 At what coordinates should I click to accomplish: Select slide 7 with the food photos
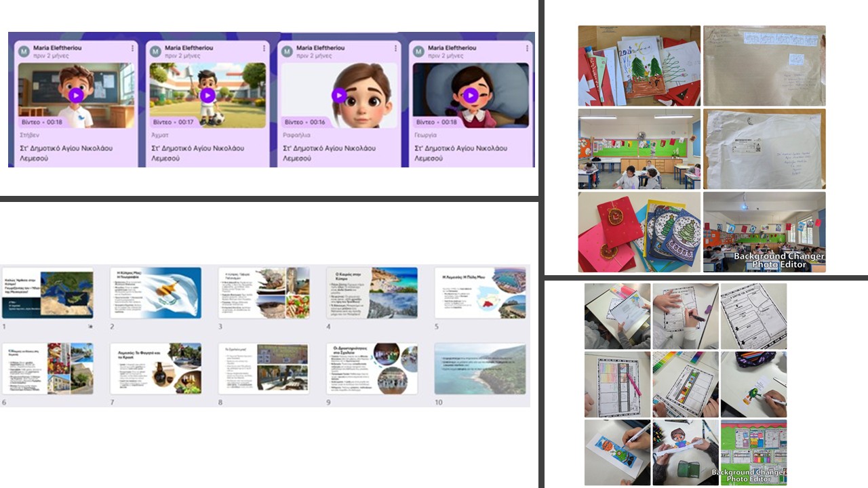[155, 369]
